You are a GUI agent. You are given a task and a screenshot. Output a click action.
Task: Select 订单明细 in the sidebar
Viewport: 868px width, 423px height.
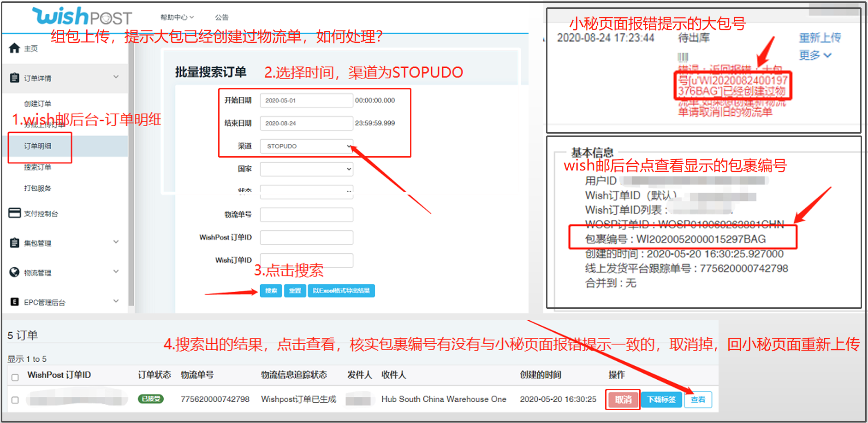coord(38,146)
